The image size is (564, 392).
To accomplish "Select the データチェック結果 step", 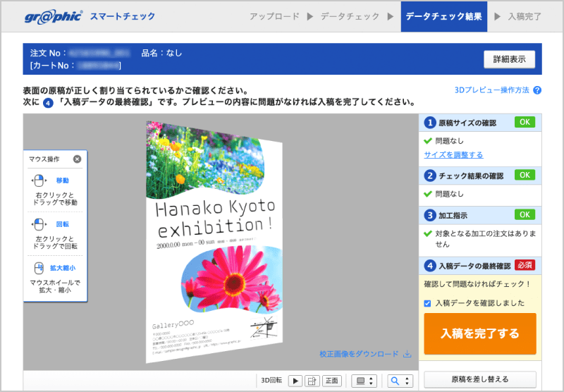I will (x=444, y=16).
